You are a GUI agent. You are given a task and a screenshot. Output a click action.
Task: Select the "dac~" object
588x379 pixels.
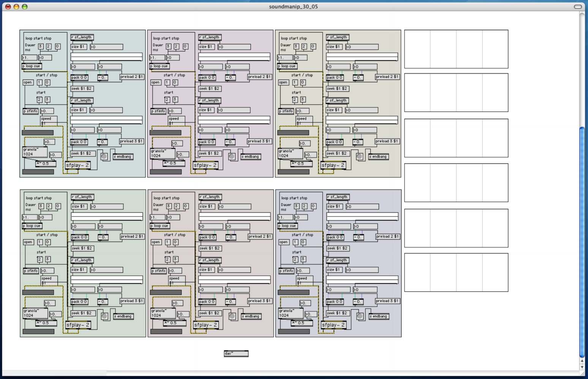point(236,354)
